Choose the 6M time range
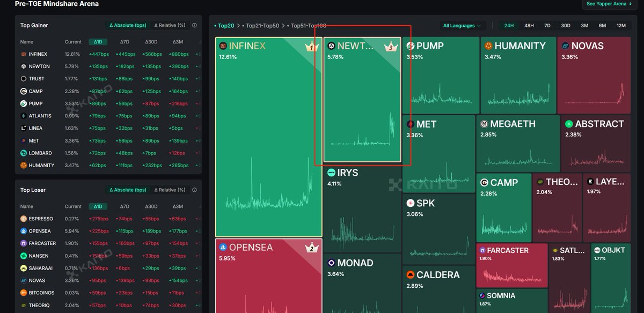644x313 pixels. (603, 26)
